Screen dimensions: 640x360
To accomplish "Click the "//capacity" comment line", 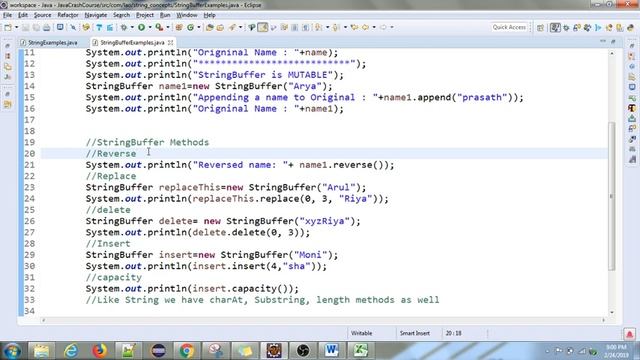I will (113, 278).
